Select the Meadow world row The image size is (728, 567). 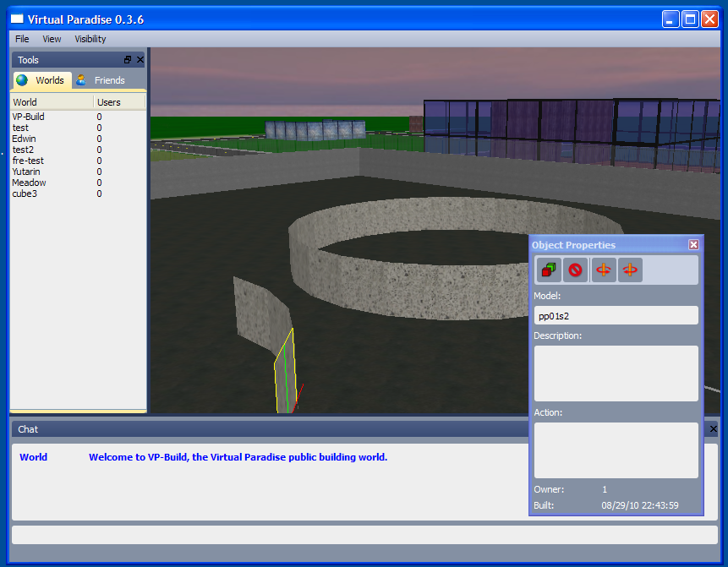click(78, 183)
